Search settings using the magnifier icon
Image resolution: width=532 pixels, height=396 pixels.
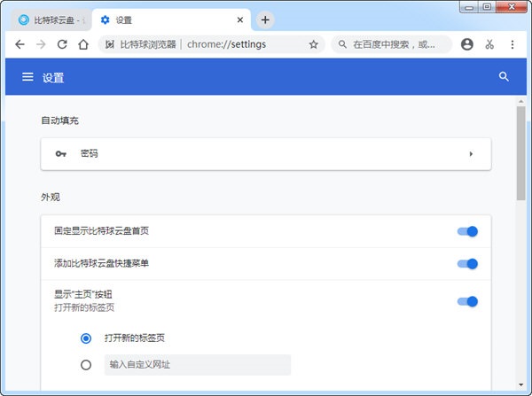(x=504, y=77)
